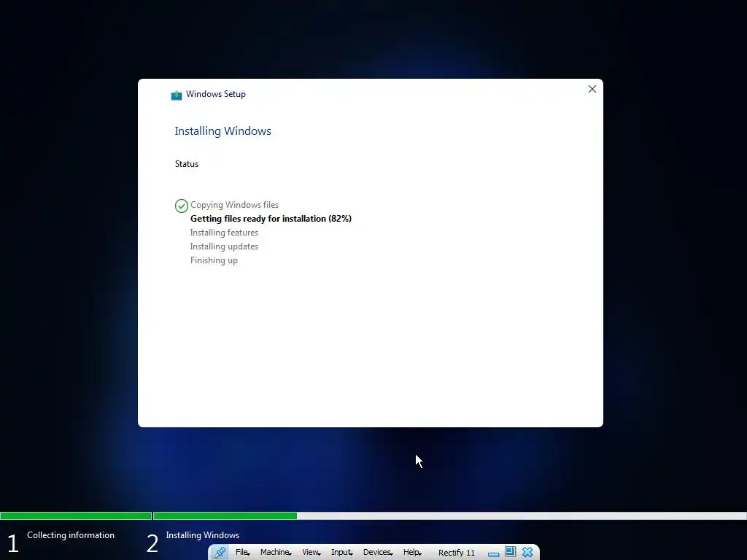Close the Windows Setup dialog
Screen dimensions: 747x560
click(x=592, y=89)
